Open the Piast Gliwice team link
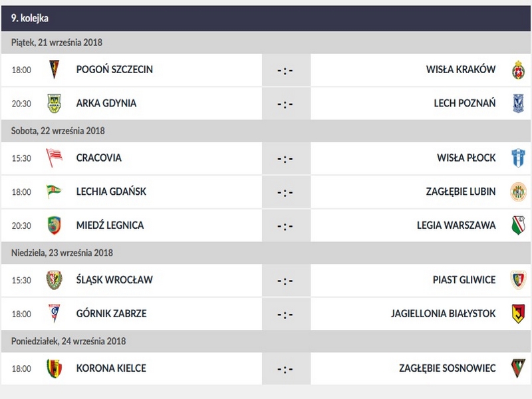The image size is (532, 399). pyautogui.click(x=464, y=280)
